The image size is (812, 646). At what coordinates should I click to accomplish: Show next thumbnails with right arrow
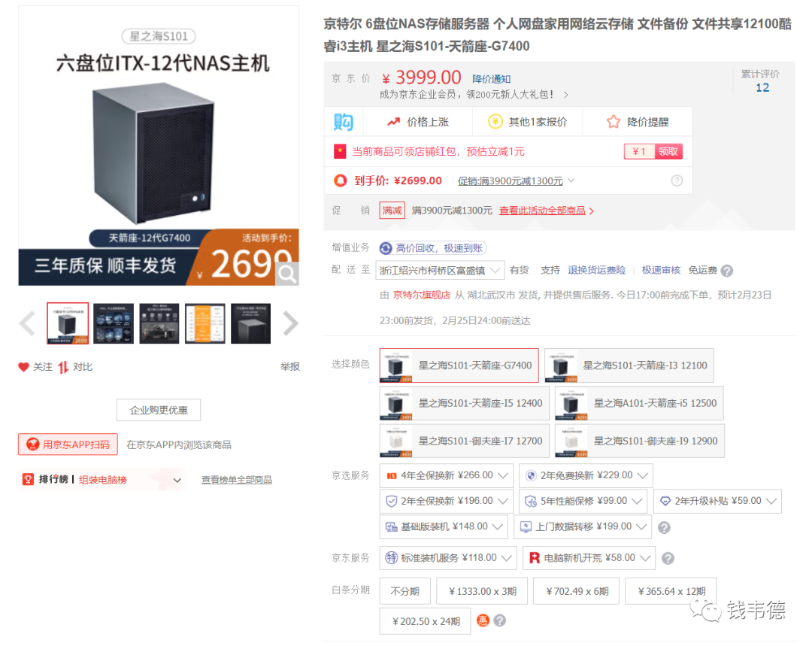tap(290, 323)
